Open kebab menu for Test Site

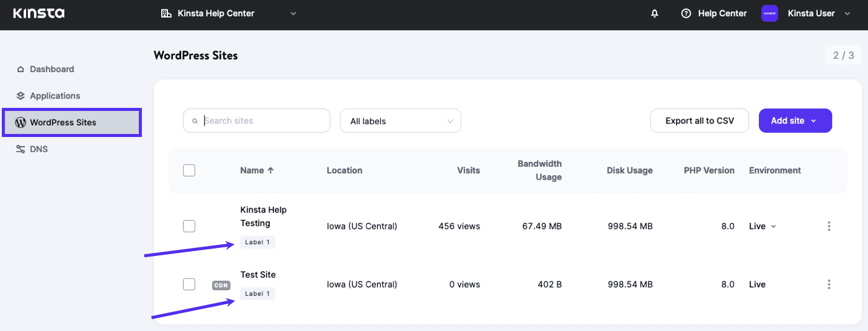click(829, 285)
